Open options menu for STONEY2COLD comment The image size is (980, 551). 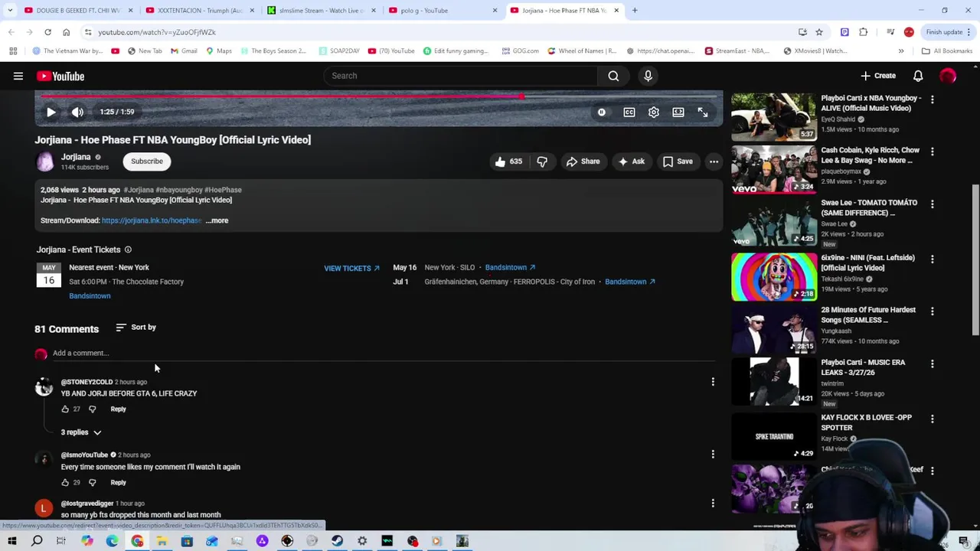(713, 382)
